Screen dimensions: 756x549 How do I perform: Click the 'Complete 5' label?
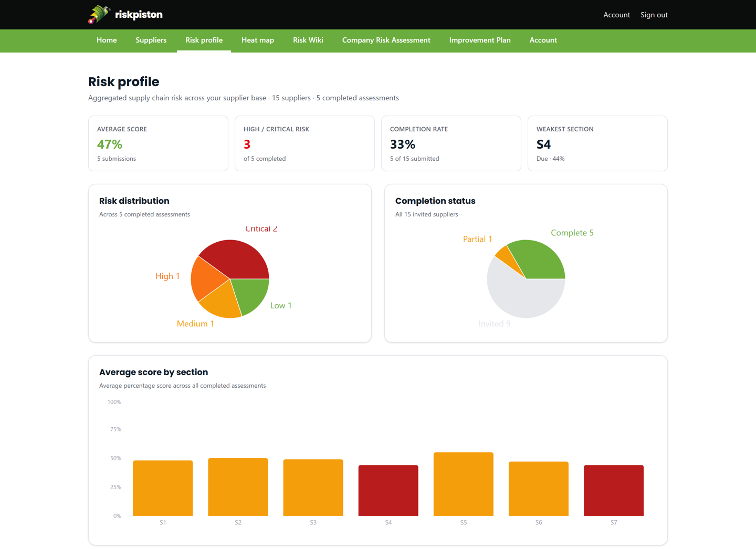point(572,233)
